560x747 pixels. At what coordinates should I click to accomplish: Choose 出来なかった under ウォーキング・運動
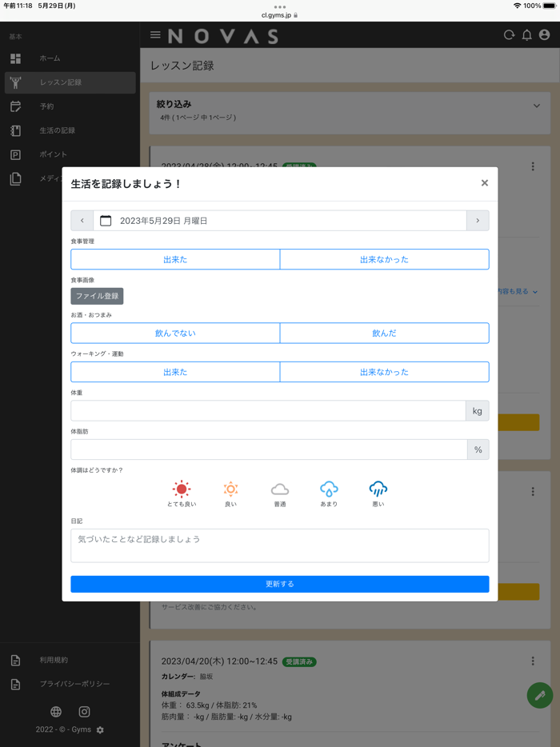pos(385,372)
